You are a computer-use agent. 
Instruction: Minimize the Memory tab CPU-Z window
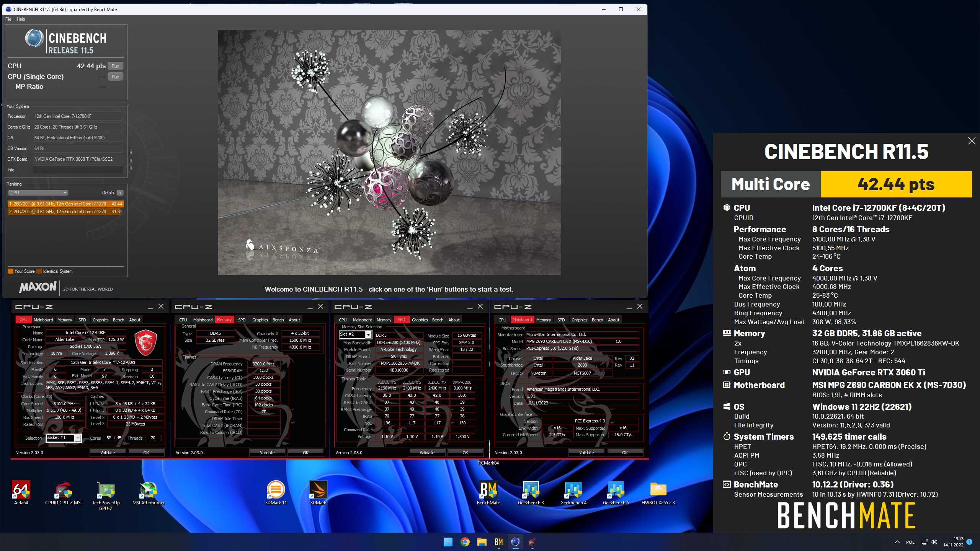point(310,307)
